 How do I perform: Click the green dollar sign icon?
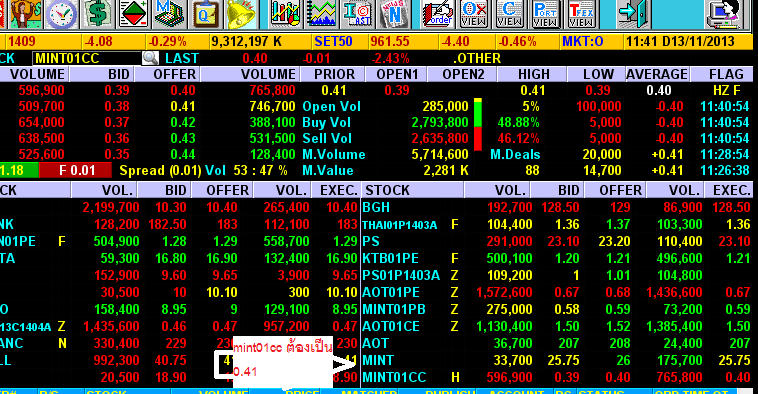coord(97,14)
